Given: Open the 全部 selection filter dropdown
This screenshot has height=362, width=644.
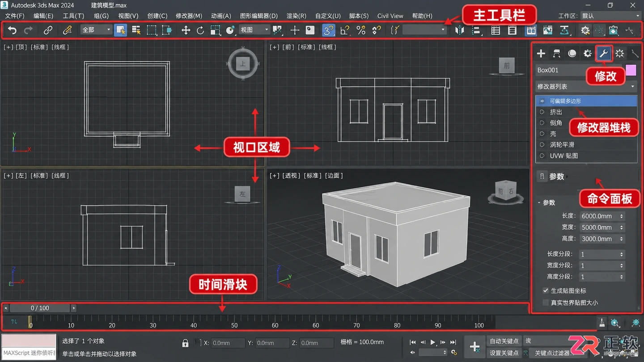Looking at the screenshot, I should pos(96,30).
